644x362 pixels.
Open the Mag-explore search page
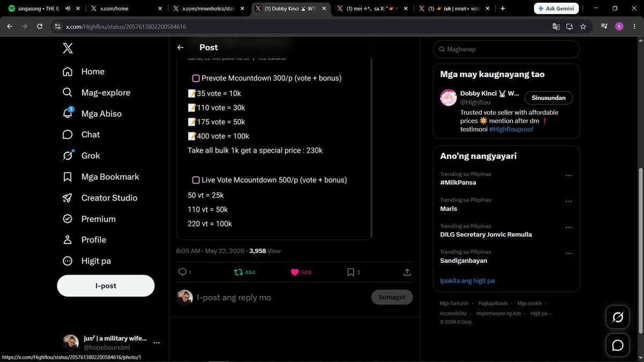click(96, 92)
